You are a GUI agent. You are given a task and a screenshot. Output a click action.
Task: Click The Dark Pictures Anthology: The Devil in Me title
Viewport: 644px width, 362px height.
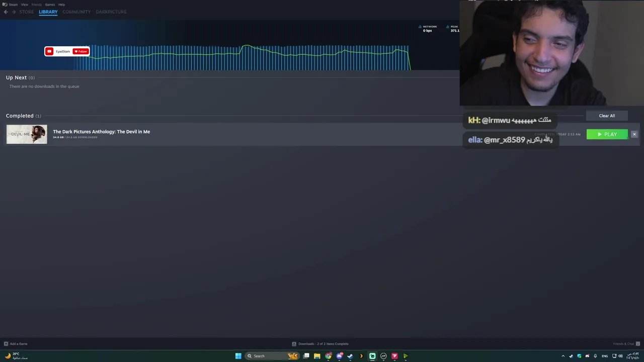coord(102,132)
